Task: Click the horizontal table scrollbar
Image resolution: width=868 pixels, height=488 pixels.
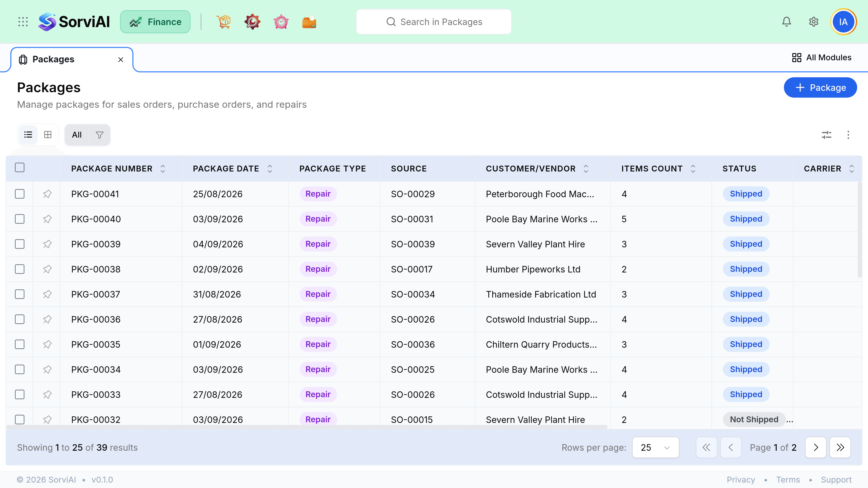Action: (x=307, y=427)
